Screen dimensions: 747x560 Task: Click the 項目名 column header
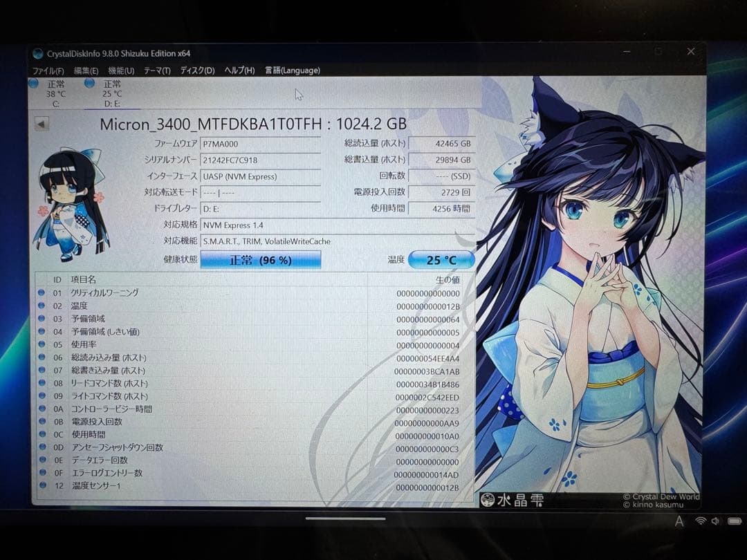click(84, 279)
